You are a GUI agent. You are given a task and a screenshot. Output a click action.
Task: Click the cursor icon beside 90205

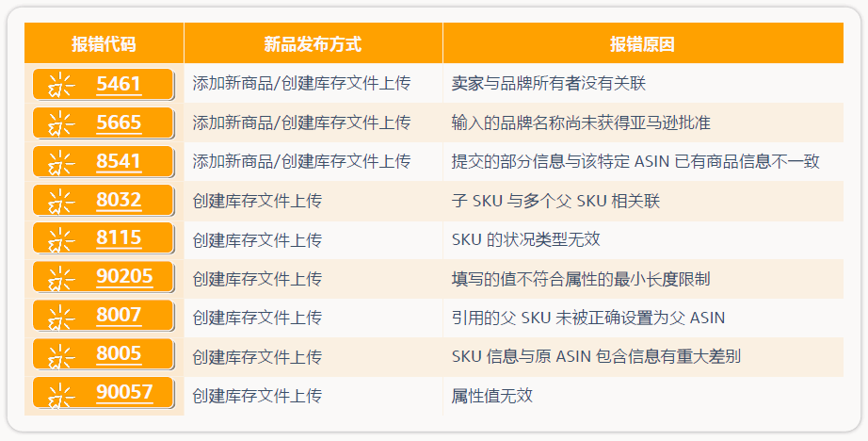pos(60,279)
